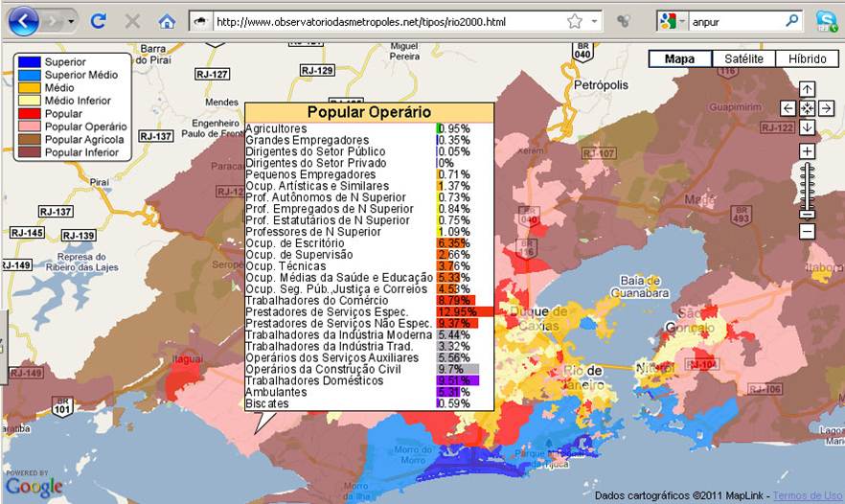The width and height of the screenshot is (845, 504).
Task: Click the Ocup. Técnicas row
Action: [369, 266]
